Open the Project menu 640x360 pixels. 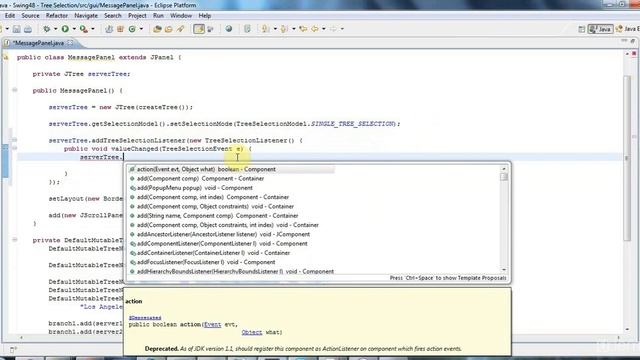pos(137,16)
